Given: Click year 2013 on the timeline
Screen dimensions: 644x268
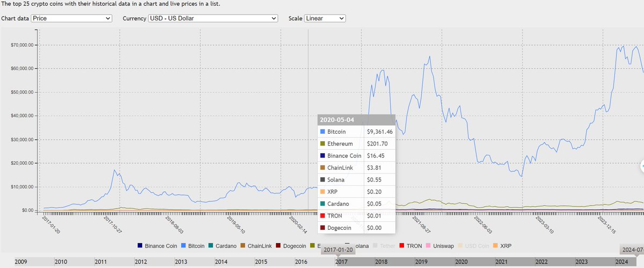Looking at the screenshot, I should 181,262.
